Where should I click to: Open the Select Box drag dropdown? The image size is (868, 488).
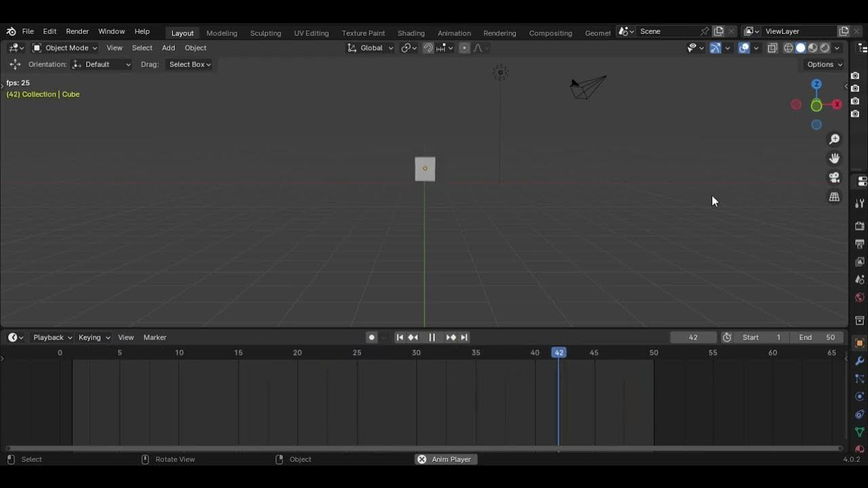click(x=189, y=64)
